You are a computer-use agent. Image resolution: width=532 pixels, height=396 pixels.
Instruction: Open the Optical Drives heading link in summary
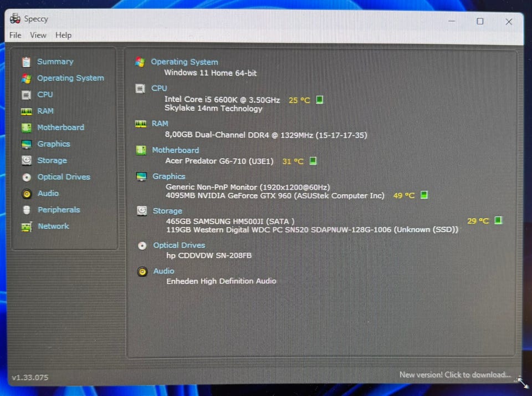coord(179,245)
